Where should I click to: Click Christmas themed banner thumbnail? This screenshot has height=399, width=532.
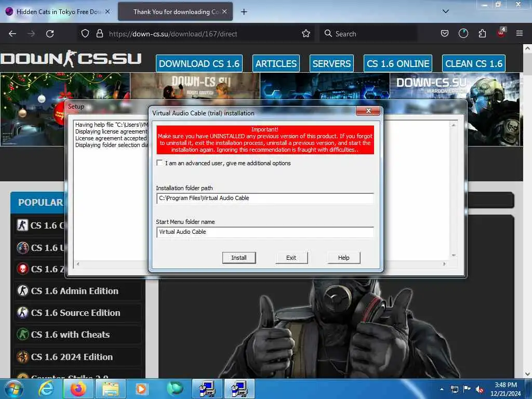[x=32, y=109]
